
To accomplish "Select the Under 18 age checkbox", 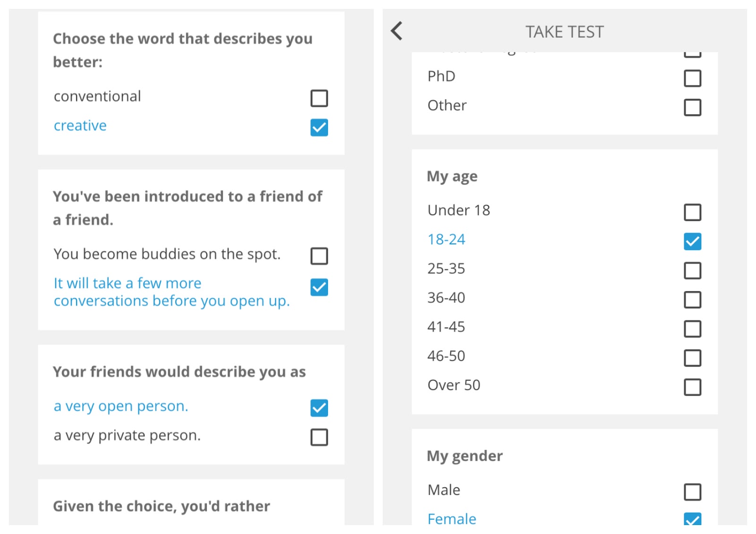I will click(x=692, y=212).
